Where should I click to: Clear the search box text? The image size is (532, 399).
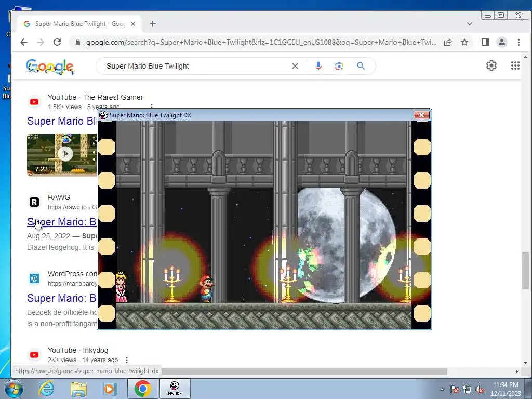click(295, 66)
